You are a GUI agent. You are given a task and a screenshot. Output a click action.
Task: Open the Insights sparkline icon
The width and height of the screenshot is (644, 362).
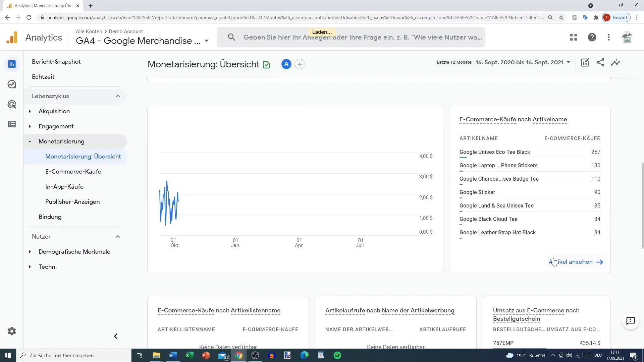[x=615, y=62]
